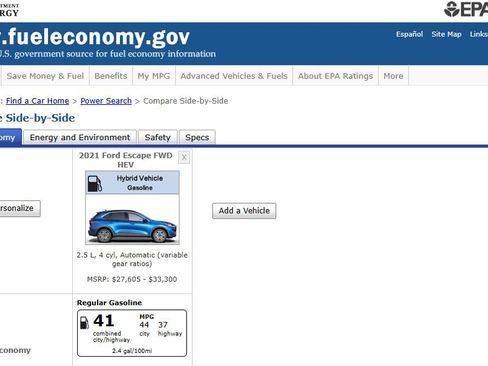Click the Hybrid Vehicle Gasoline label
Viewport: 488px width, 366px height.
pos(140,183)
